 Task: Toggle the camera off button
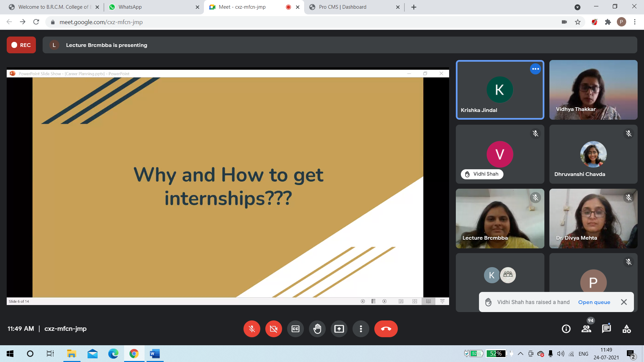pos(273,329)
